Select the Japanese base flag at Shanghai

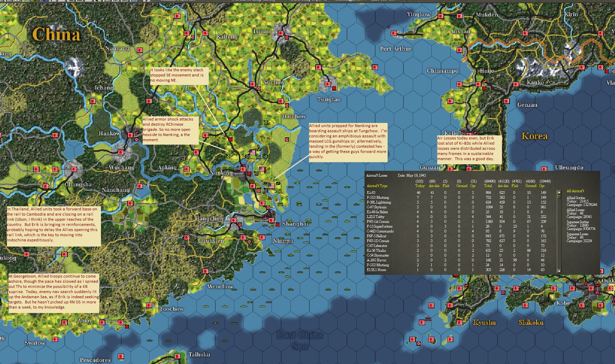point(271,220)
